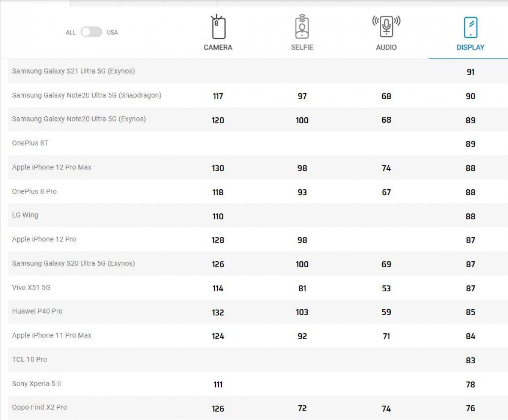Viewport: 508px width, 420px height.
Task: Click the Sony Xperia 5 II name
Action: (36, 384)
